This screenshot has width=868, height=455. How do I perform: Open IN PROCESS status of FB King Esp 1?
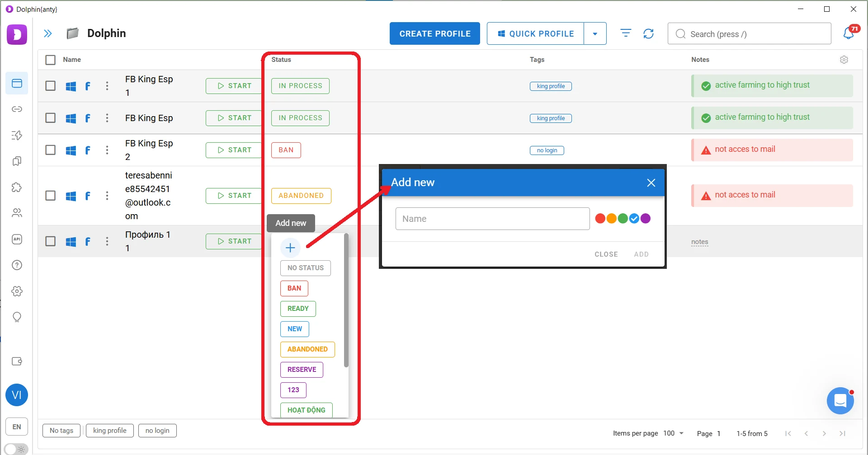[300, 86]
